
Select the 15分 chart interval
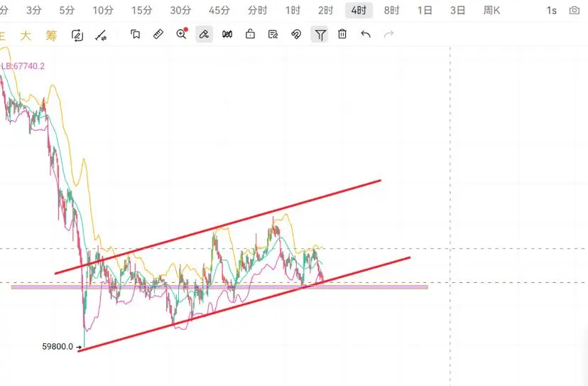142,11
